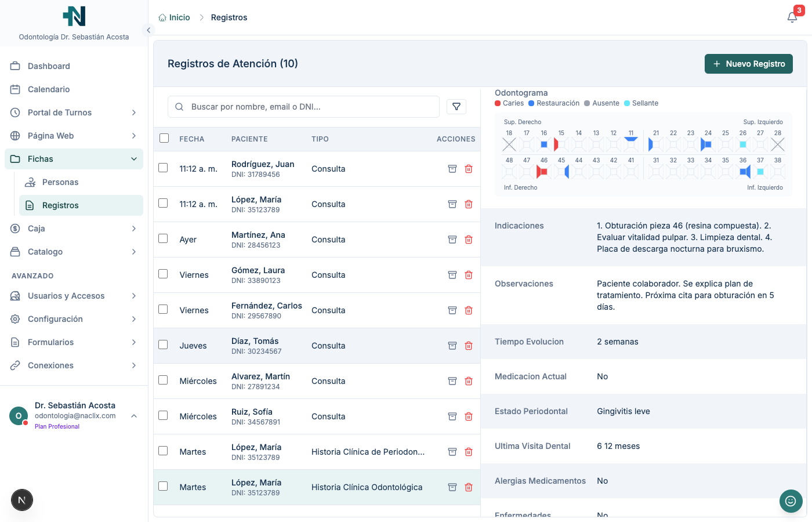The image size is (812, 522).
Task: Click the Nuevo Registro button
Action: tap(748, 64)
